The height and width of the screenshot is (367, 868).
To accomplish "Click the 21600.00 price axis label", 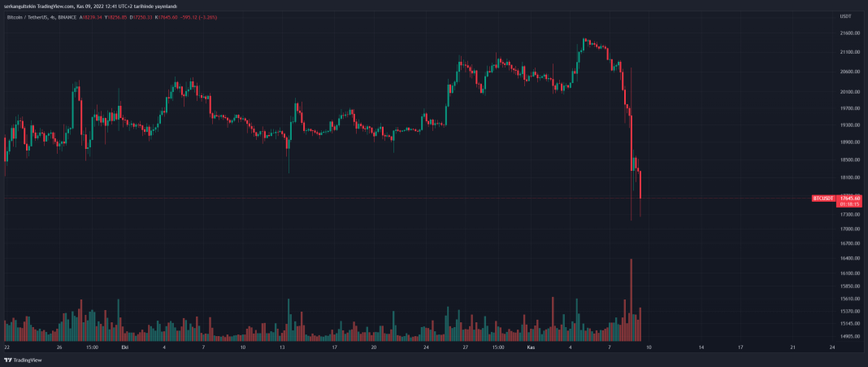I will tap(850, 33).
